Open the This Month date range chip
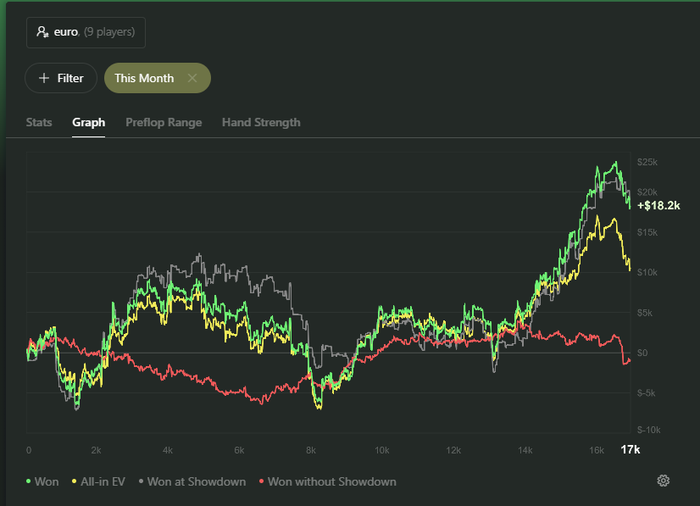Screen dimensions: 700x506 click(144, 78)
